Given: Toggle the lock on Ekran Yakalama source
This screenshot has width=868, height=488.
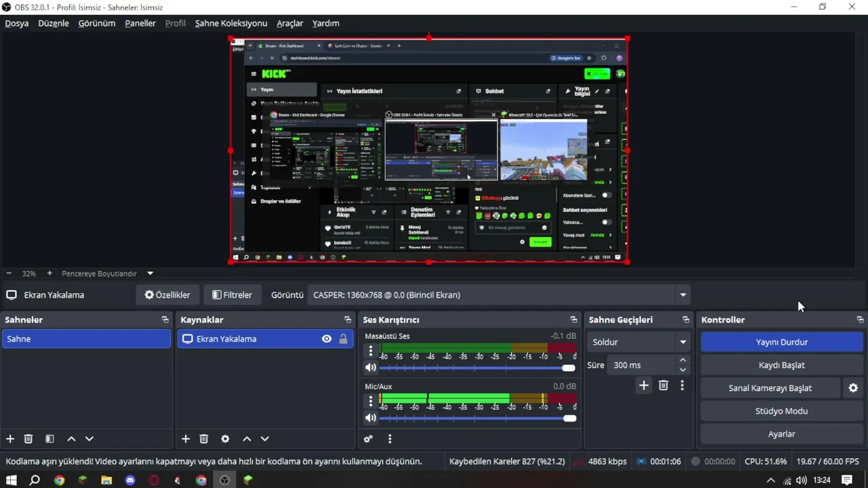Looking at the screenshot, I should pyautogui.click(x=343, y=339).
